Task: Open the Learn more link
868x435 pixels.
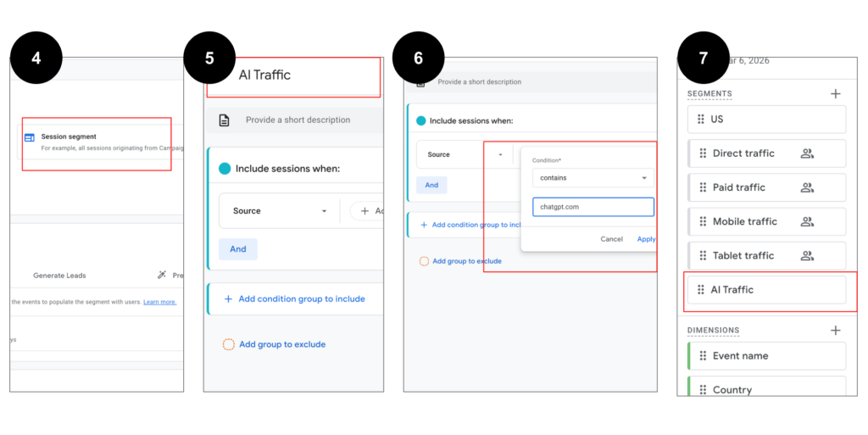Action: click(159, 302)
